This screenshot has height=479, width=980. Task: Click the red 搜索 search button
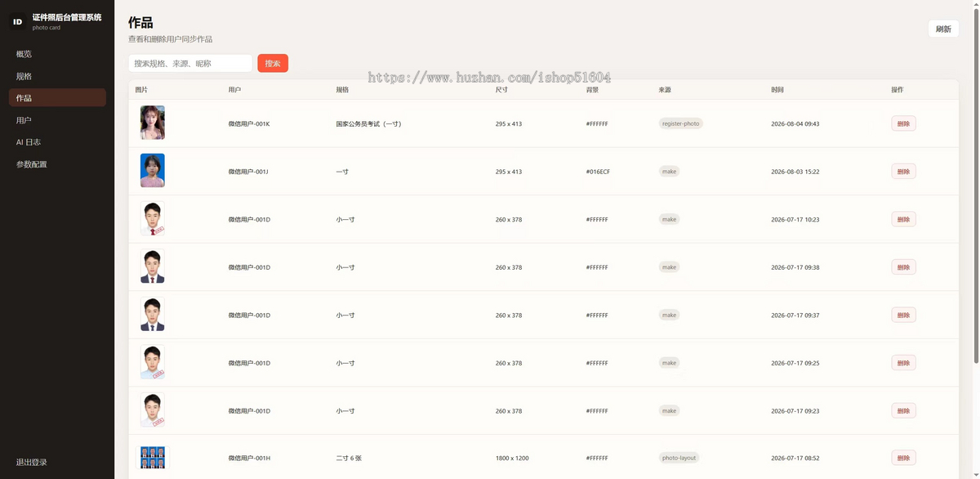(273, 63)
